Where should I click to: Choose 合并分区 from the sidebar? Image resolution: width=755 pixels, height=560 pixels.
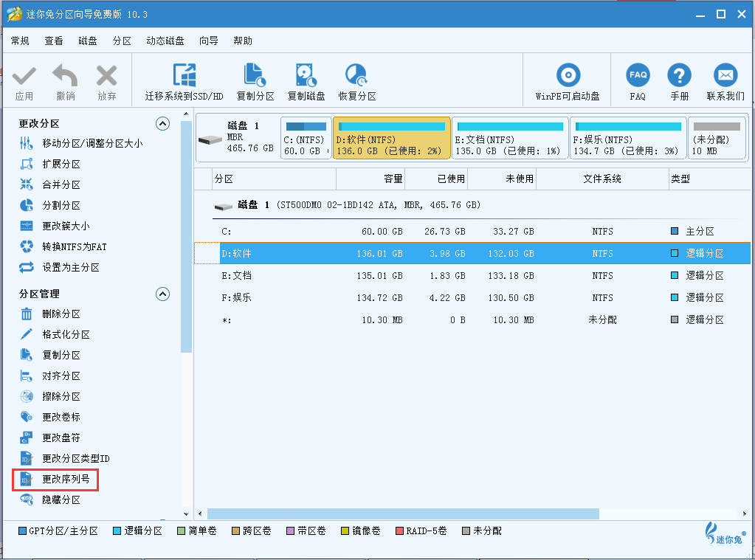tap(49, 185)
